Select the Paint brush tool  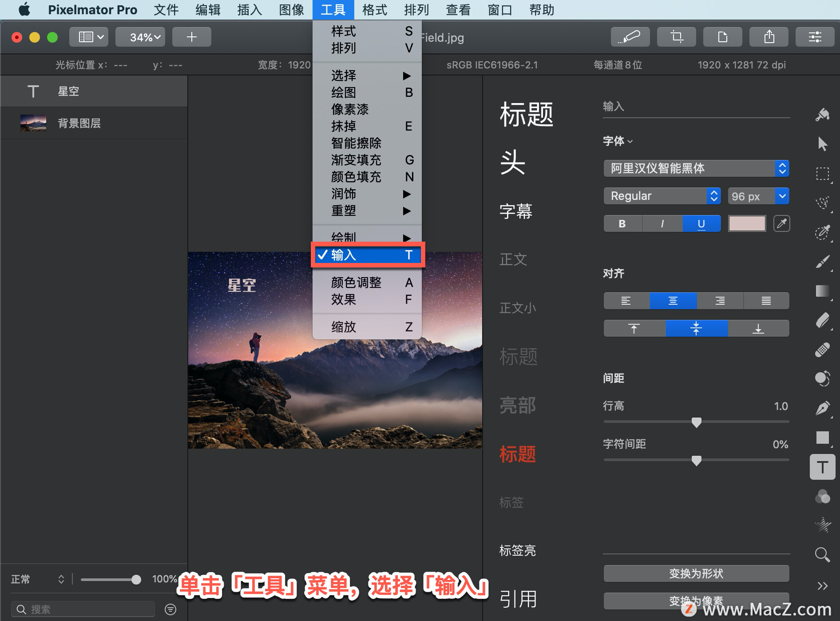822,261
